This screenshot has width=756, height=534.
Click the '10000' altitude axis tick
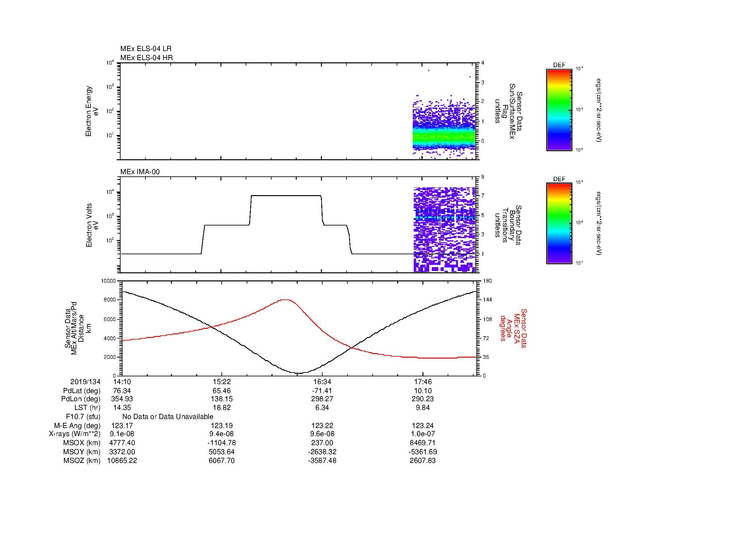tap(109, 281)
